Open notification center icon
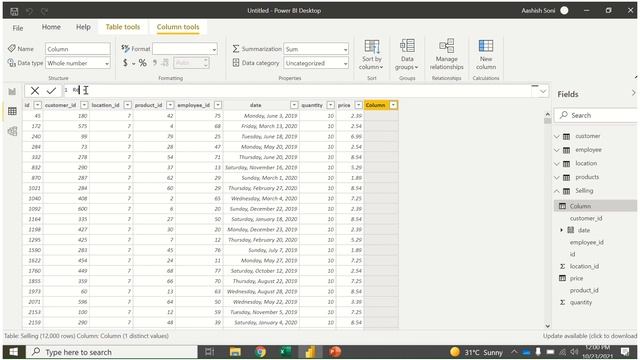 tap(624, 352)
